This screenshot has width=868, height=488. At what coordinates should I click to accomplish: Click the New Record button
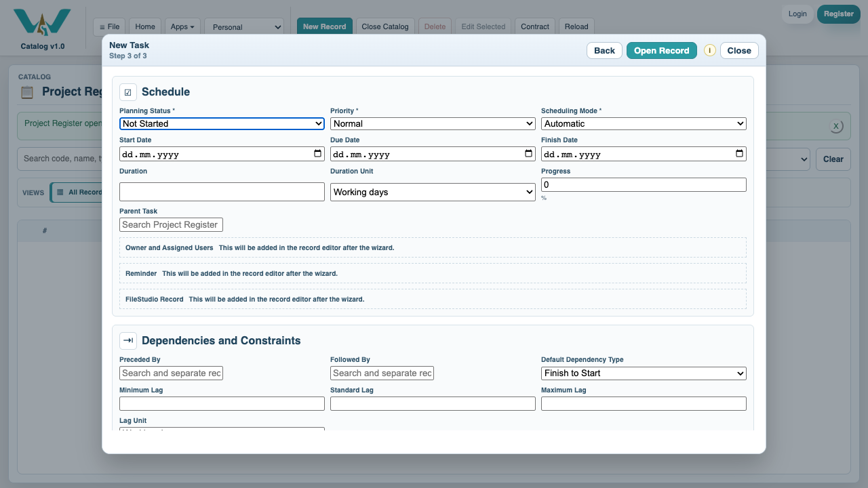click(x=324, y=27)
